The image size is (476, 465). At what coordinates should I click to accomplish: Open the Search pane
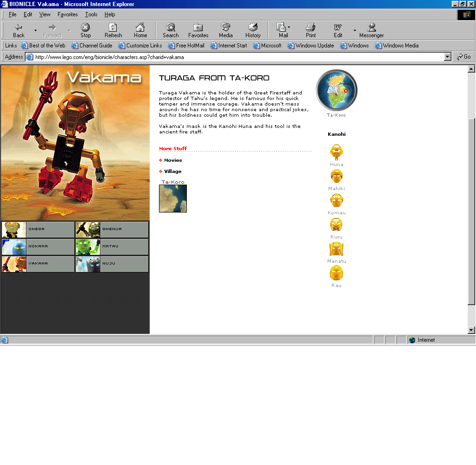point(171,31)
